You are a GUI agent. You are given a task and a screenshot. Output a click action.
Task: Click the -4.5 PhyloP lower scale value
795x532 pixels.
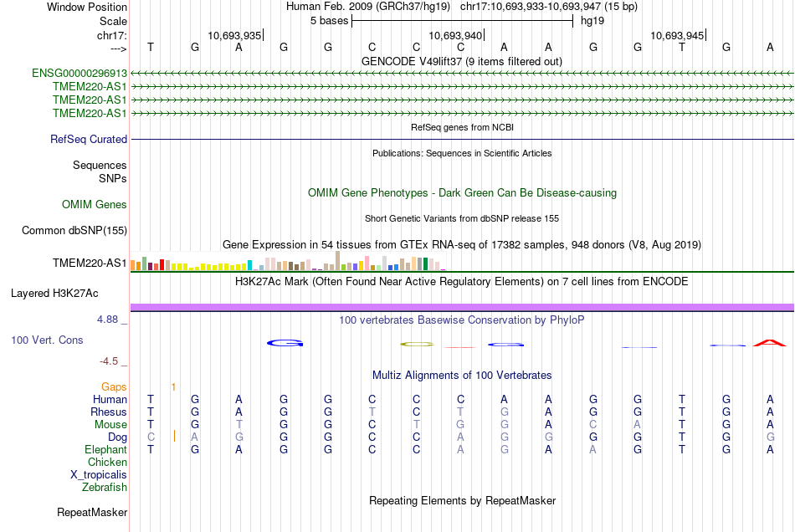click(109, 361)
